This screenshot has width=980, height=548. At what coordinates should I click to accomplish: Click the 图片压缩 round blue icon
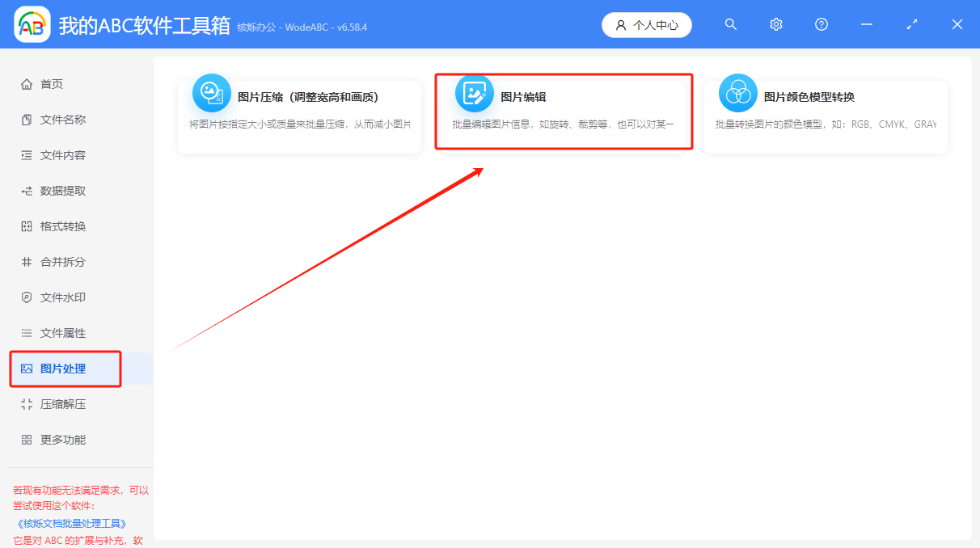coord(212,93)
